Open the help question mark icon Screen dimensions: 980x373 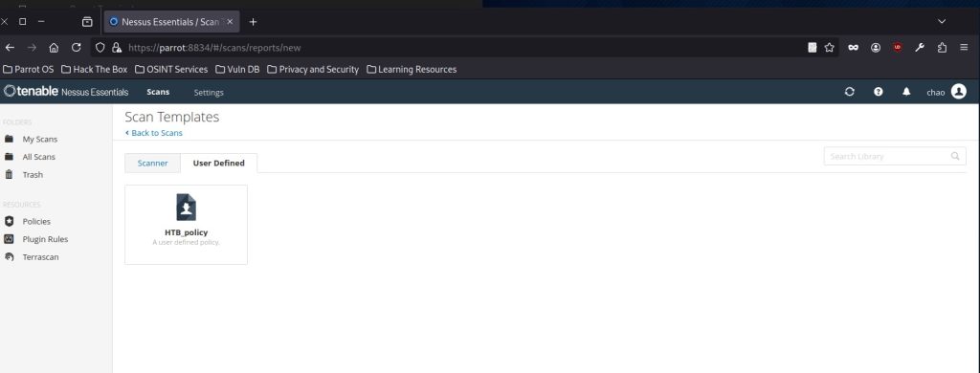pyautogui.click(x=879, y=92)
